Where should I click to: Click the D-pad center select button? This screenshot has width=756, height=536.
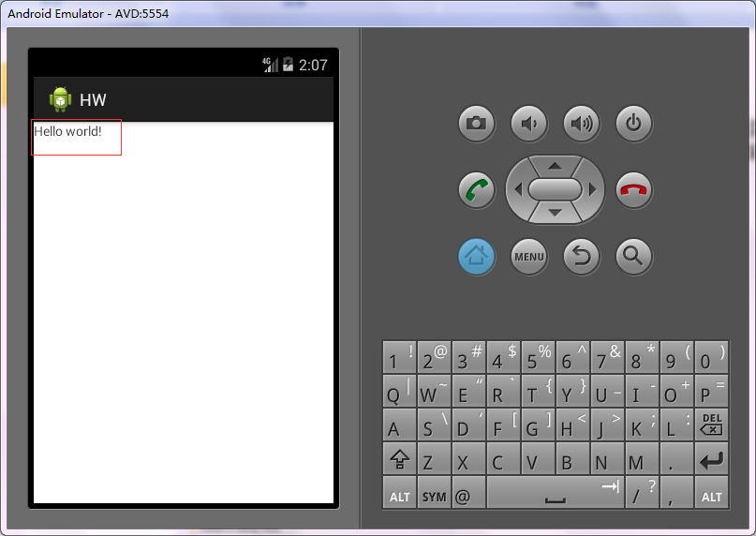[x=555, y=189]
